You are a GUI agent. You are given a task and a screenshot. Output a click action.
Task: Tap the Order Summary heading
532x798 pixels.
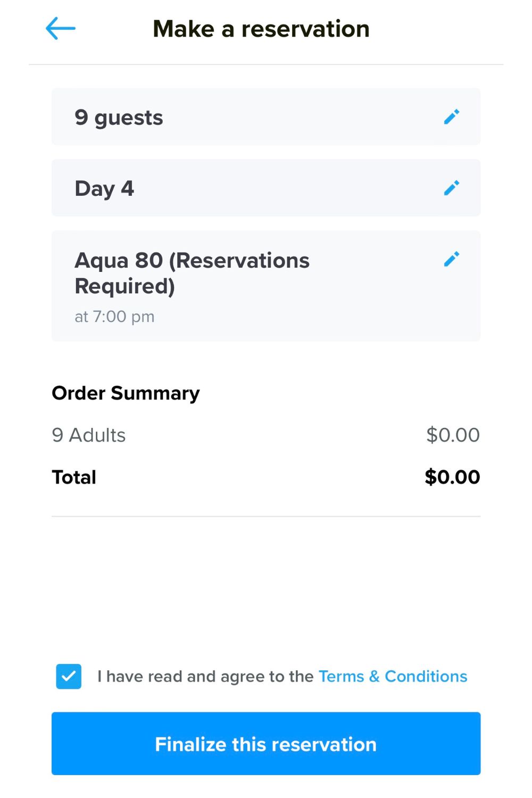[126, 393]
